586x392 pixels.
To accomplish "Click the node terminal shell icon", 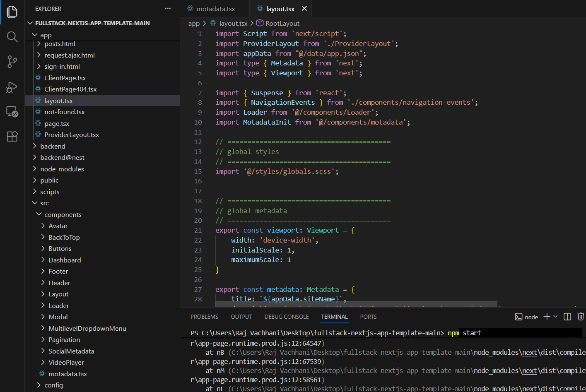I will pyautogui.click(x=518, y=317).
